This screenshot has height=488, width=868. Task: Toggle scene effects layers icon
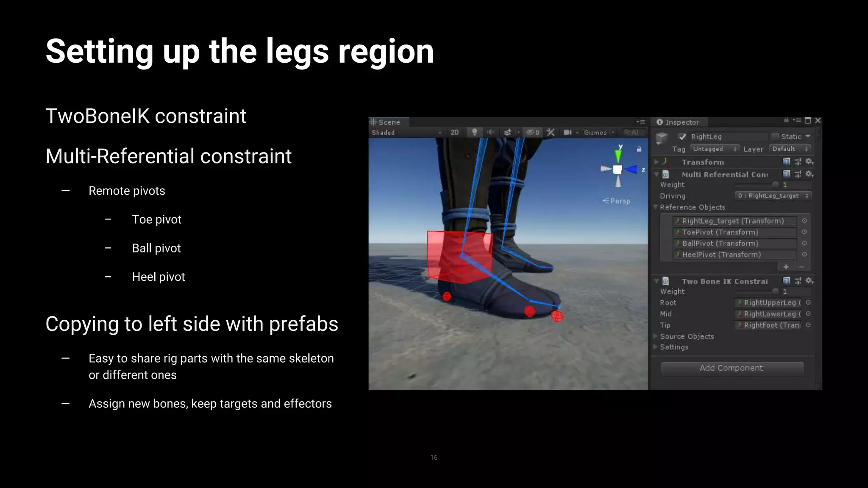click(507, 132)
